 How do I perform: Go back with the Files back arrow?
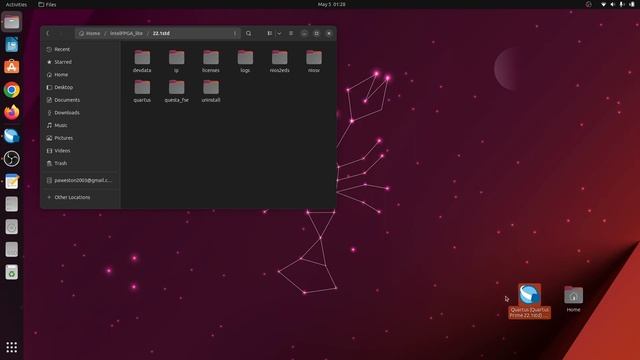click(48, 33)
